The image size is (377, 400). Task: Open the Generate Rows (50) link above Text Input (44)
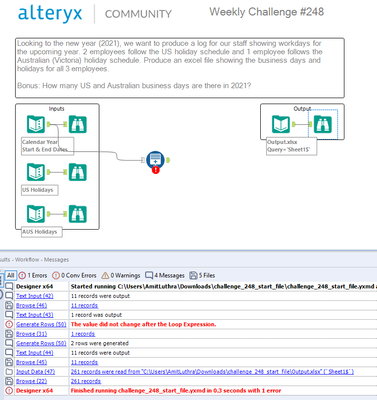point(41,343)
